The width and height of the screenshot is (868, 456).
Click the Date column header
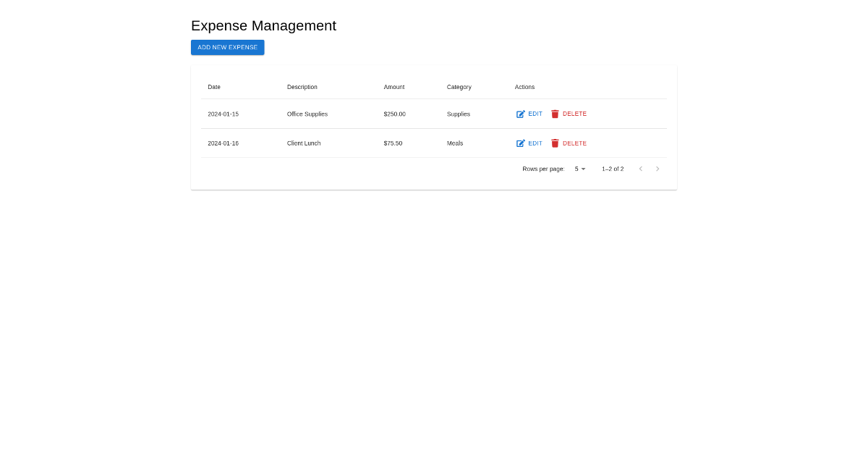pos(214,87)
